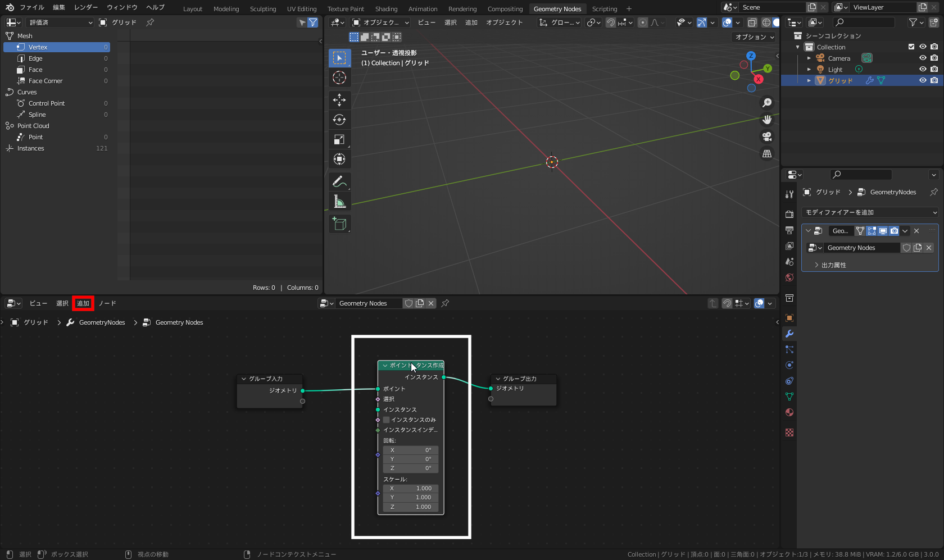Image resolution: width=944 pixels, height=560 pixels.
Task: Open the 追加 menu in node editor
Action: pos(83,303)
